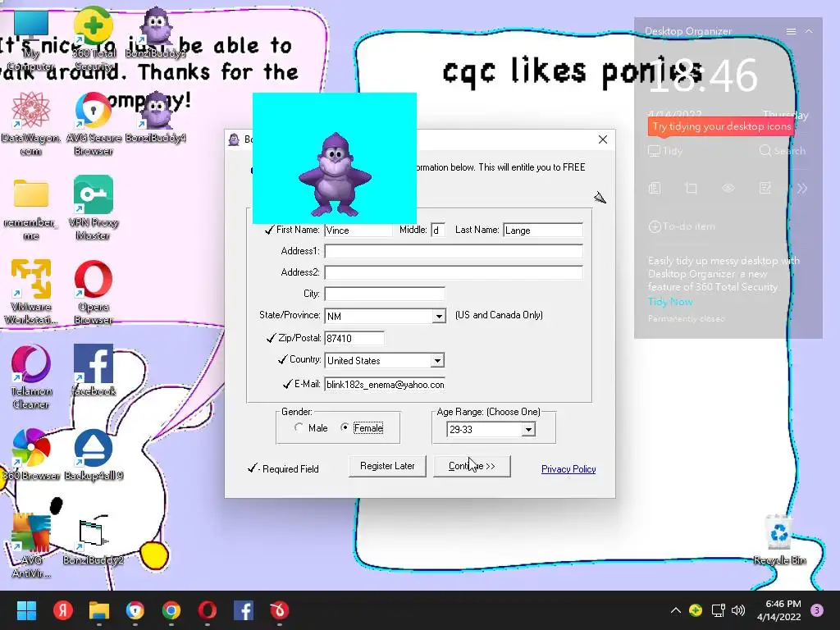Click the Last Name input field

543,231
